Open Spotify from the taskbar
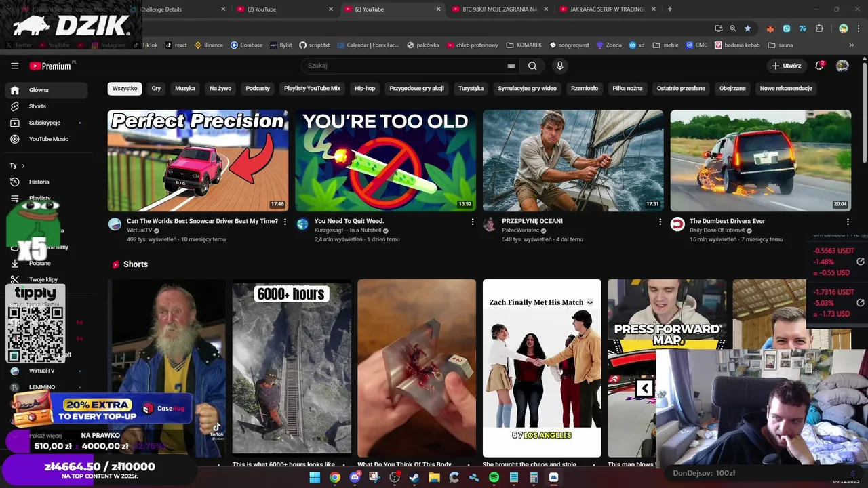Screen dimensions: 868x488 (x=494, y=478)
